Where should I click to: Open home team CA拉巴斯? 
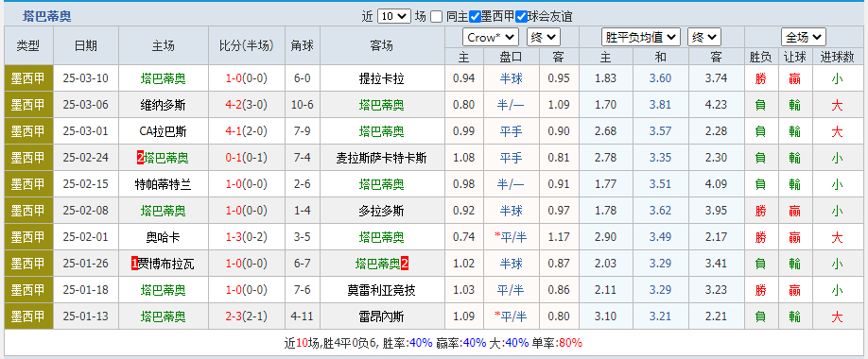click(x=163, y=131)
